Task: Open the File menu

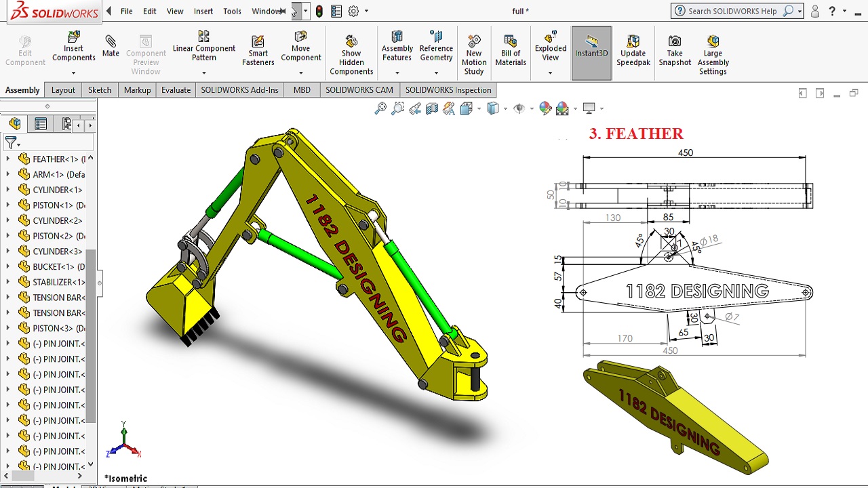Action: 127,11
